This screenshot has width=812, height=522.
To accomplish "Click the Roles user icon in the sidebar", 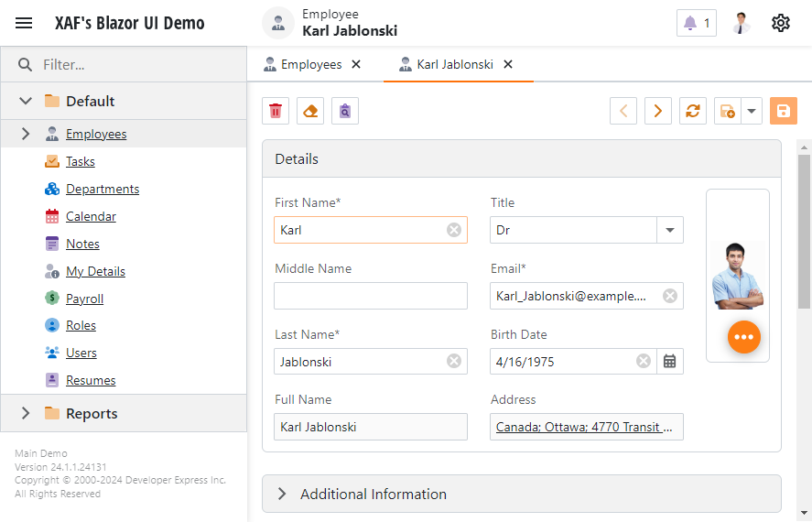I will (x=52, y=325).
